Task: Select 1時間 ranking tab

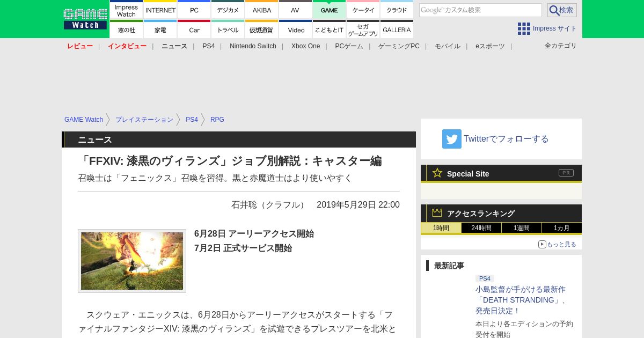Action: pyautogui.click(x=441, y=228)
